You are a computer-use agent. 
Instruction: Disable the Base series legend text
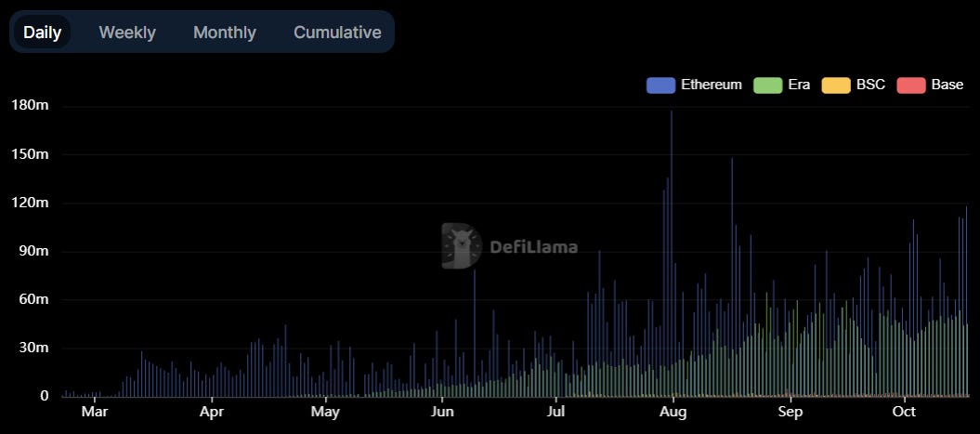pos(947,85)
